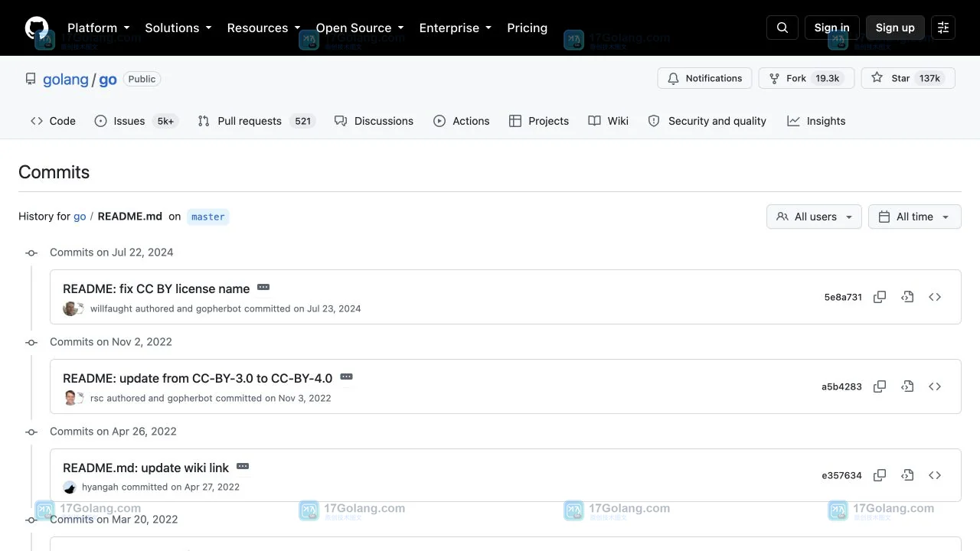Click the willfaught avatar image
Viewport: 980px width, 551px height.
pyautogui.click(x=70, y=308)
